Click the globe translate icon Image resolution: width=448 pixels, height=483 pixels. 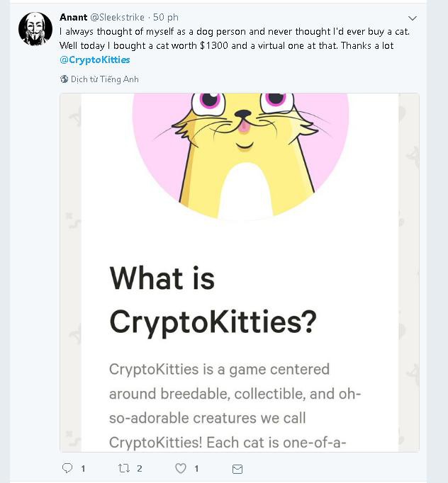click(64, 79)
